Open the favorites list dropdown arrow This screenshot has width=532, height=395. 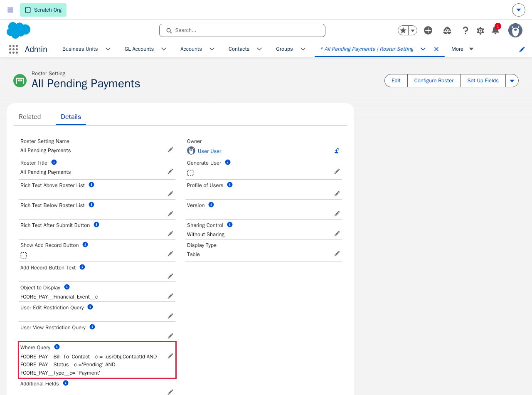[x=413, y=30]
